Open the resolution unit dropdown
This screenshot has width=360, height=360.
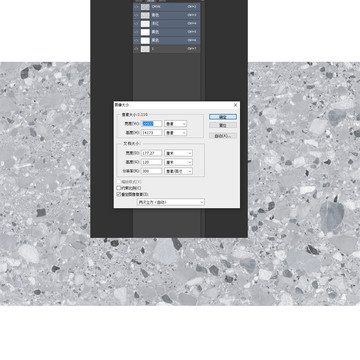click(x=178, y=171)
